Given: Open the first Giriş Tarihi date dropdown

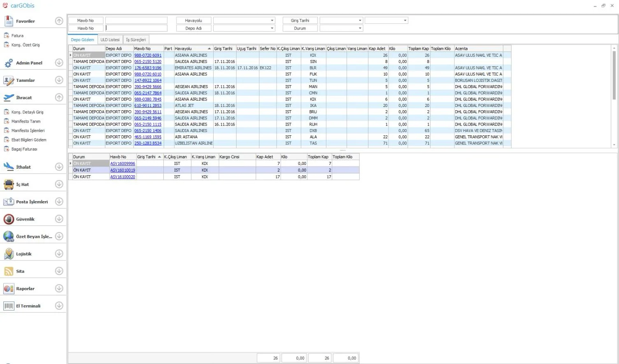Looking at the screenshot, I should [360, 20].
